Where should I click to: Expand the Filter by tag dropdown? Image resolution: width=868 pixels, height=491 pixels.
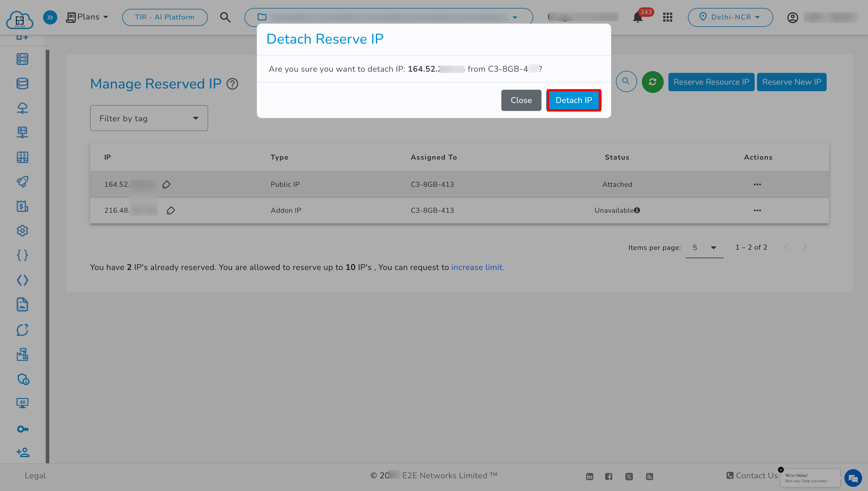[x=149, y=118]
